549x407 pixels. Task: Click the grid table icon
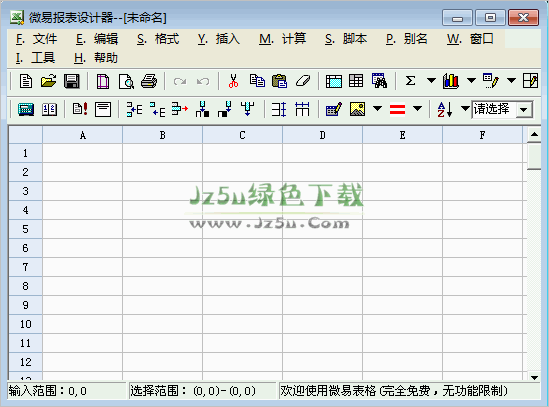coord(356,81)
